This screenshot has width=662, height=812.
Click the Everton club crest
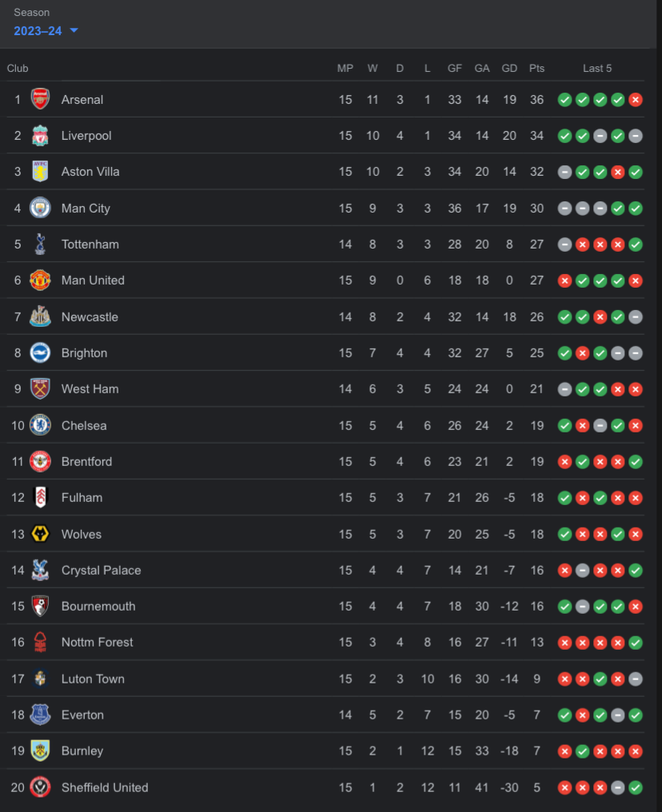coord(40,714)
